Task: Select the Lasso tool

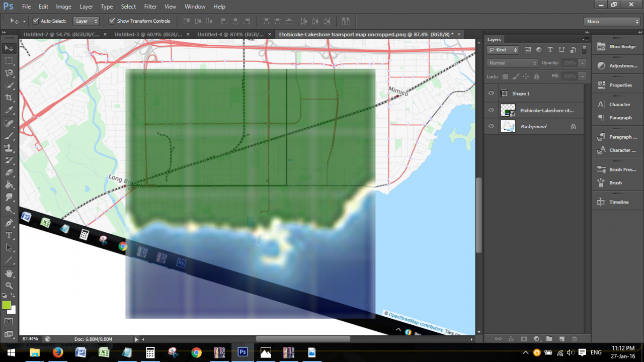Action: pos(9,73)
